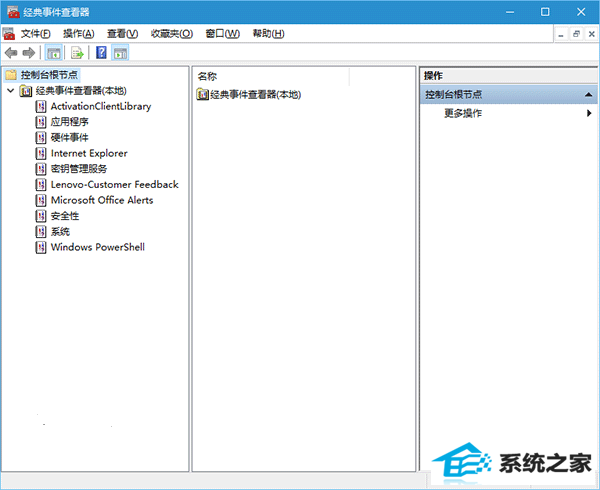The height and width of the screenshot is (490, 600).
Task: Click the toolbar Forward arrow
Action: [29, 52]
